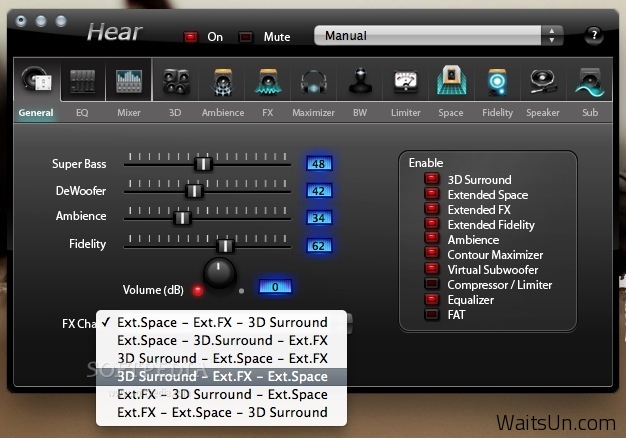
Task: Open the Mixer spectrum icon
Action: [x=129, y=81]
